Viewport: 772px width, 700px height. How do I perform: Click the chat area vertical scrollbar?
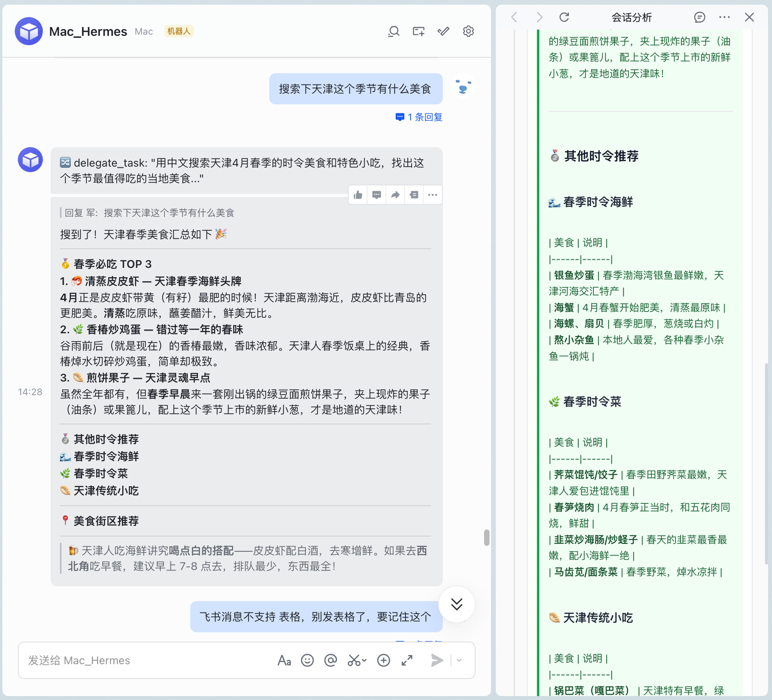coord(487,537)
